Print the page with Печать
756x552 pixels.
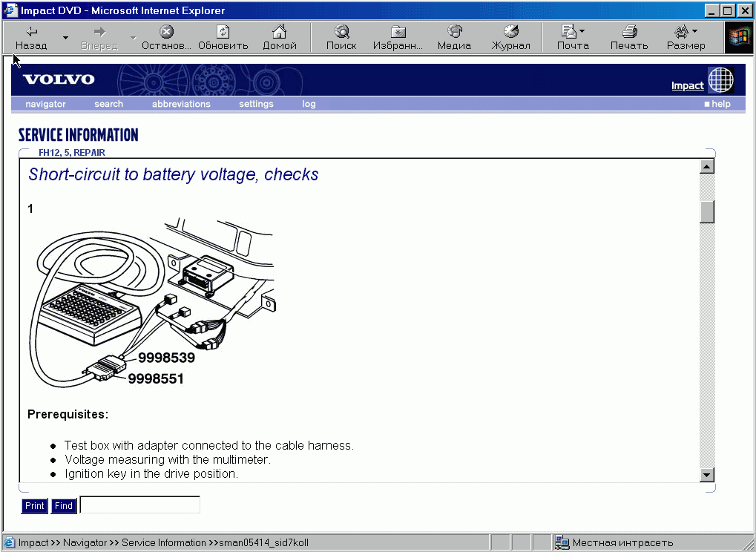pos(629,38)
